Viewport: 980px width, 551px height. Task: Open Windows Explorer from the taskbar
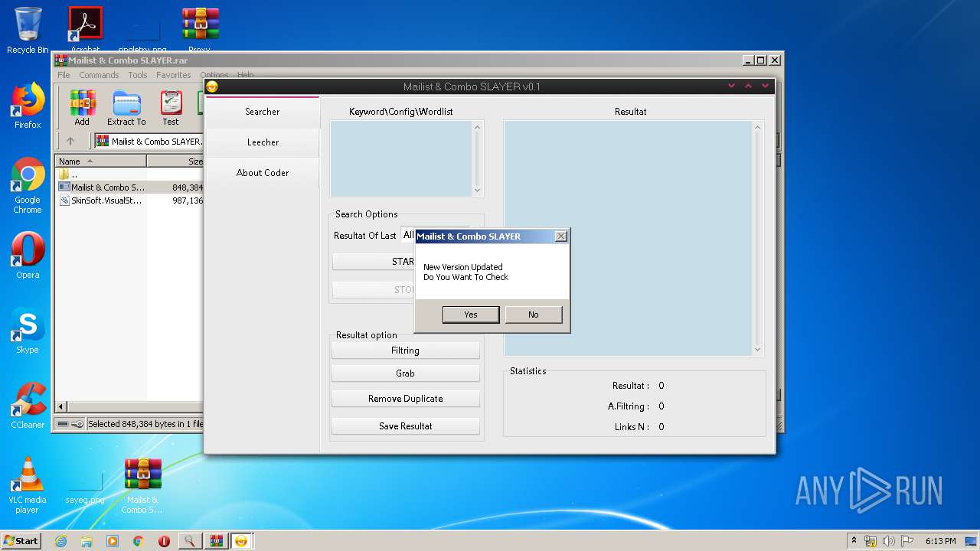point(87,541)
